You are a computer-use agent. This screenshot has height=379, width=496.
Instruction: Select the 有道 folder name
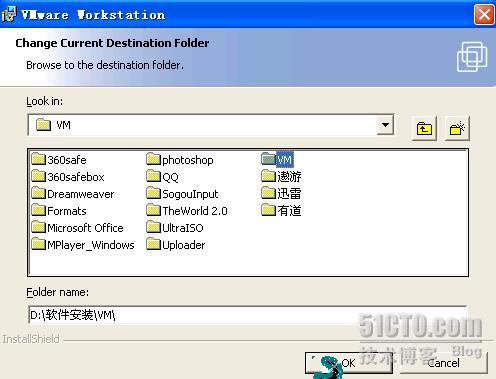point(289,211)
